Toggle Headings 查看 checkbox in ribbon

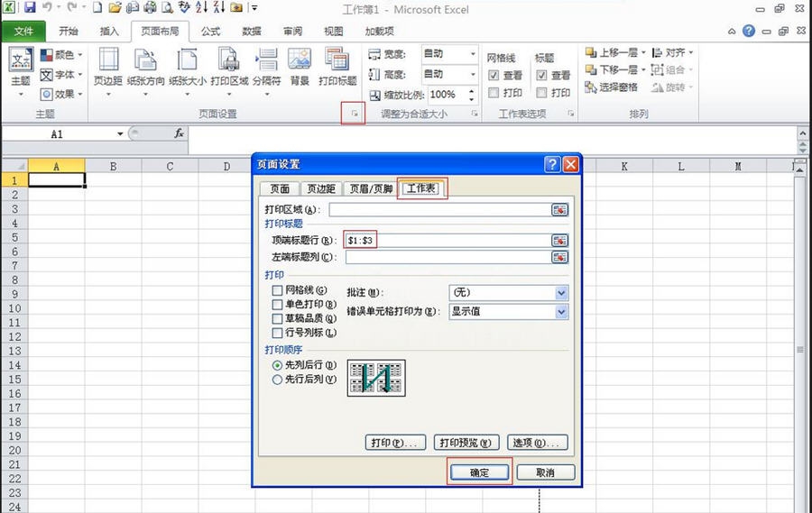pos(541,76)
